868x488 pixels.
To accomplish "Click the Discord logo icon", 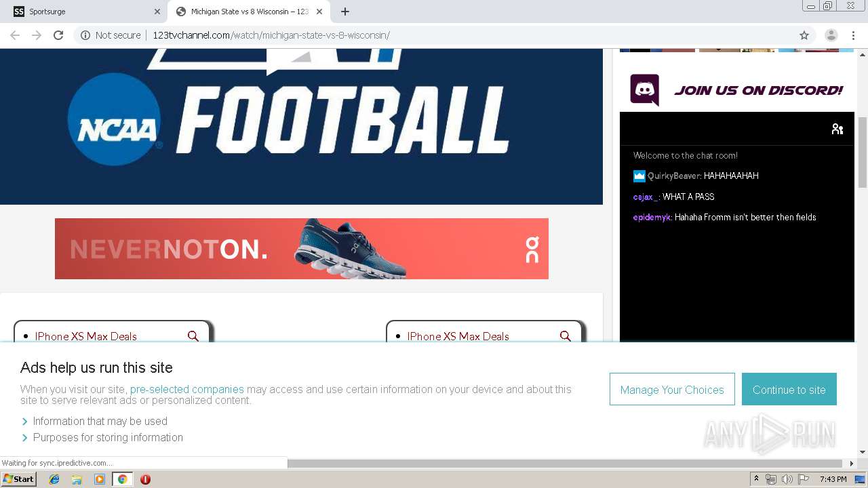I will pos(644,90).
